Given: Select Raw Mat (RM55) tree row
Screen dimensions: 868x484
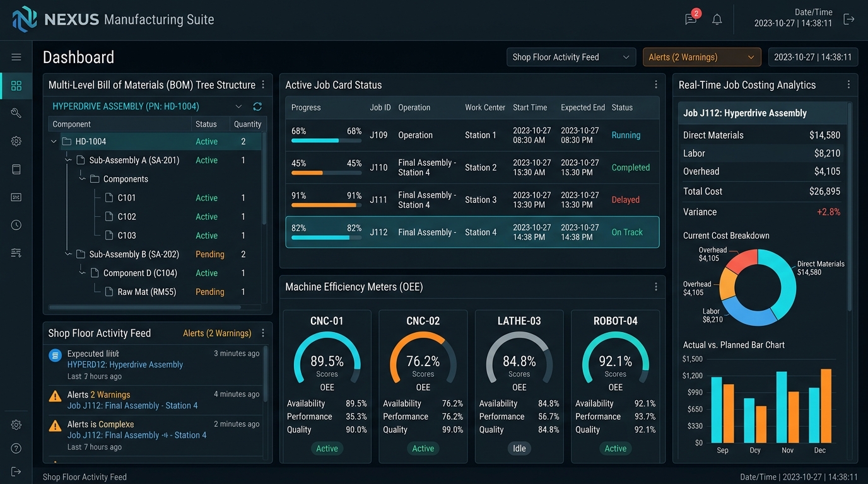Looking at the screenshot, I should (155, 292).
